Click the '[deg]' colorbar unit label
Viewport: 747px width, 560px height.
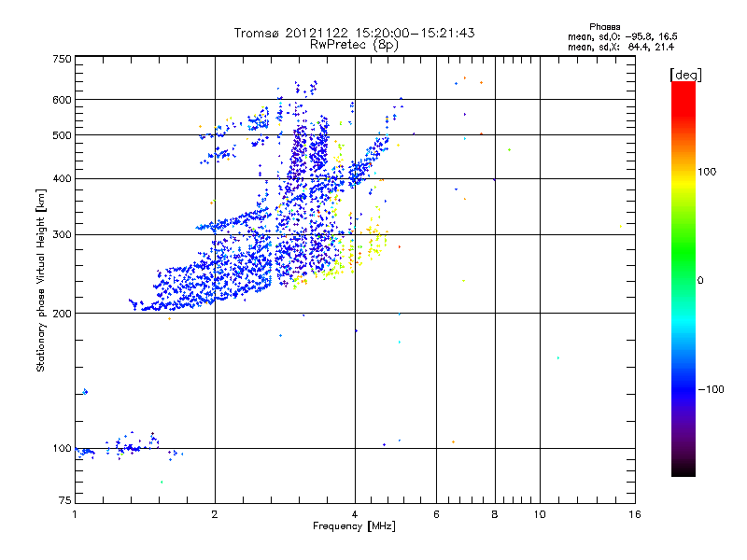685,75
